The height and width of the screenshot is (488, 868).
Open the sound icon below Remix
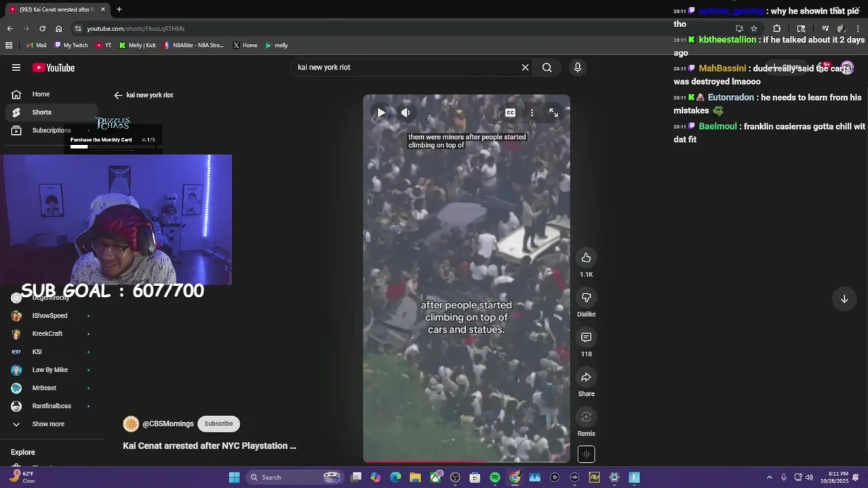click(x=586, y=454)
